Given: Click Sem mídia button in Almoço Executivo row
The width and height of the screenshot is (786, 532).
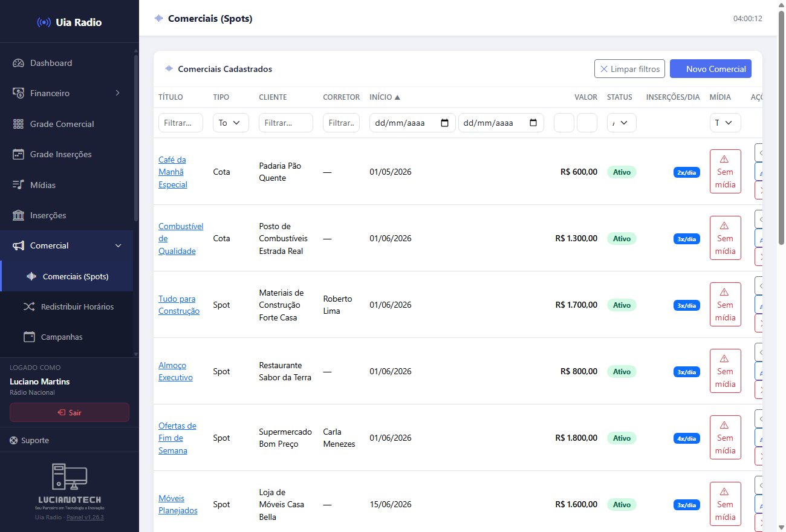Looking at the screenshot, I should pos(725,371).
